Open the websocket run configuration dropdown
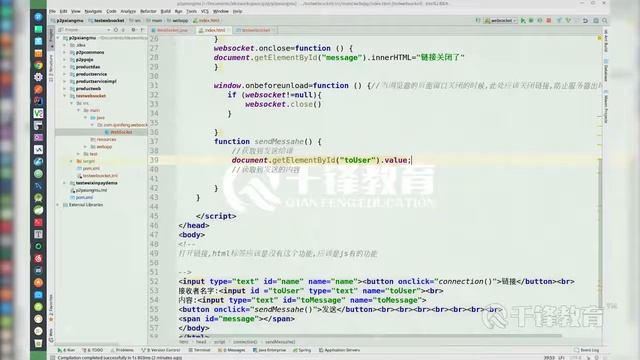The height and width of the screenshot is (360, 640). [x=501, y=20]
